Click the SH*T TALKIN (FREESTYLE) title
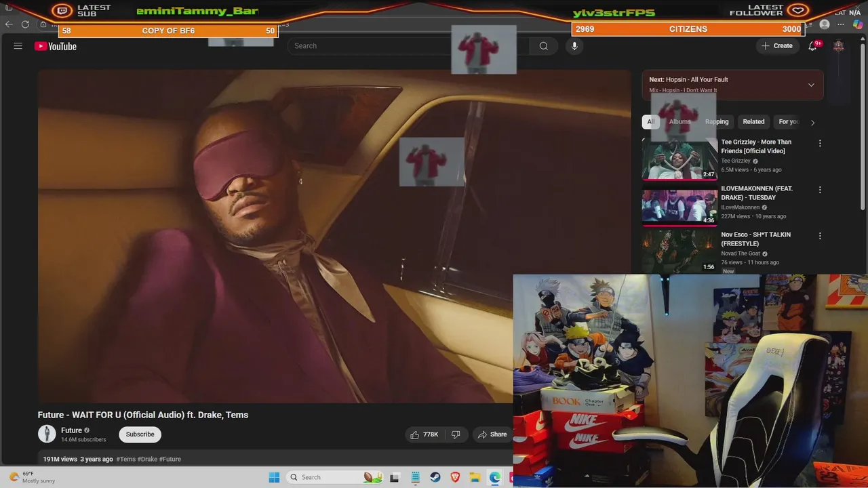 point(755,239)
